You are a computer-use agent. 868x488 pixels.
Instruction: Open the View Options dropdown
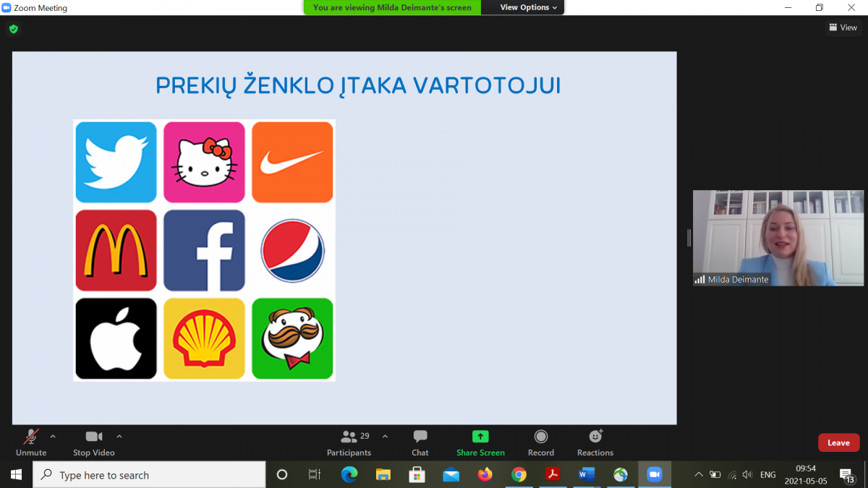[529, 7]
